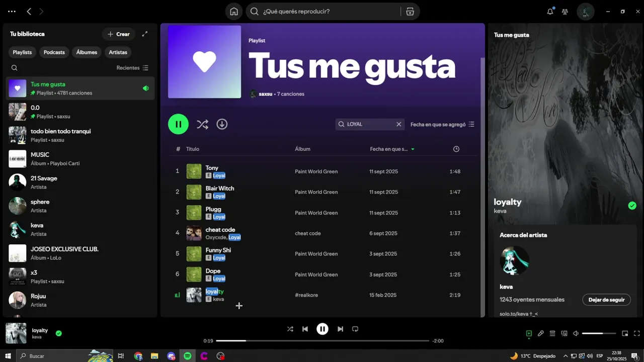
Task: Open the MUSIC album by Playboi Carti
Action: (80, 159)
